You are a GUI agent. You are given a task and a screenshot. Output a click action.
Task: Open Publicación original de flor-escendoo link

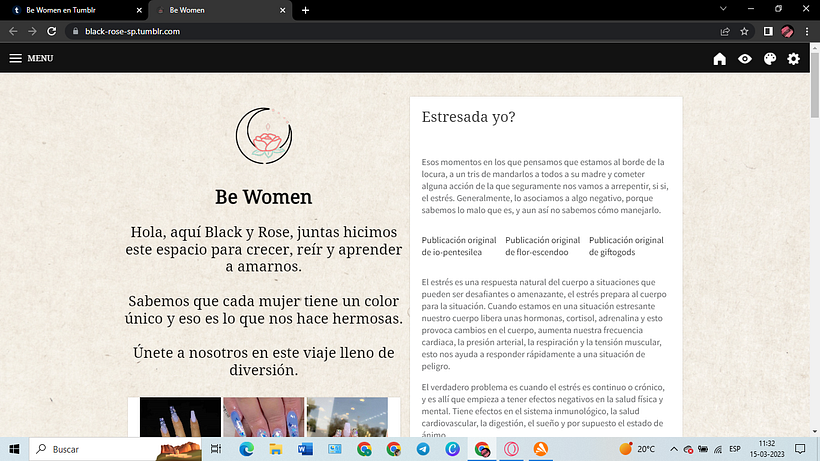tap(542, 246)
